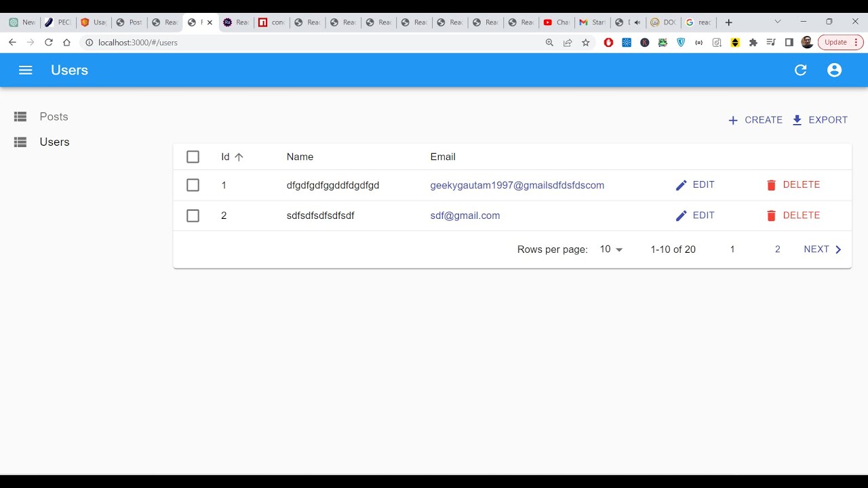868x488 pixels.
Task: Open the Rows per page dropdown
Action: 611,249
